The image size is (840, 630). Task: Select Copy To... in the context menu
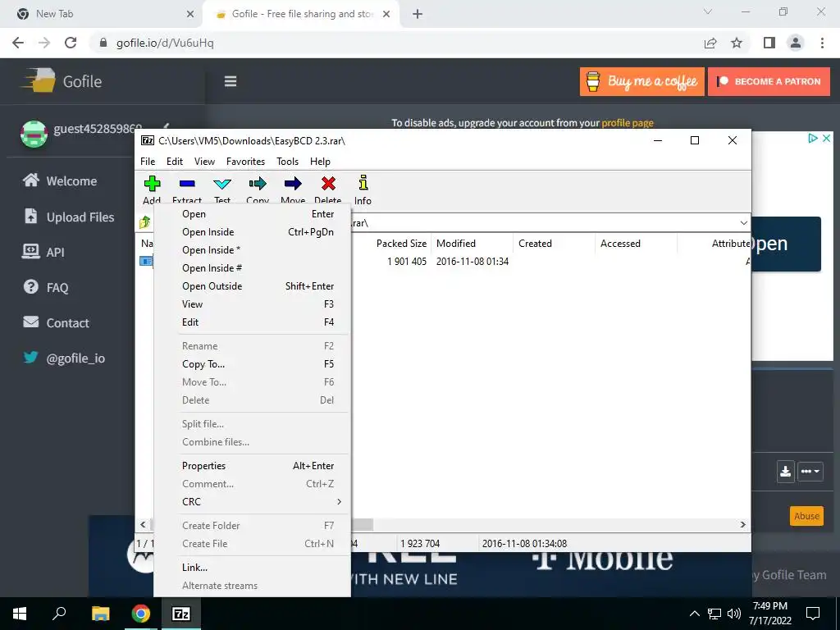click(252, 364)
